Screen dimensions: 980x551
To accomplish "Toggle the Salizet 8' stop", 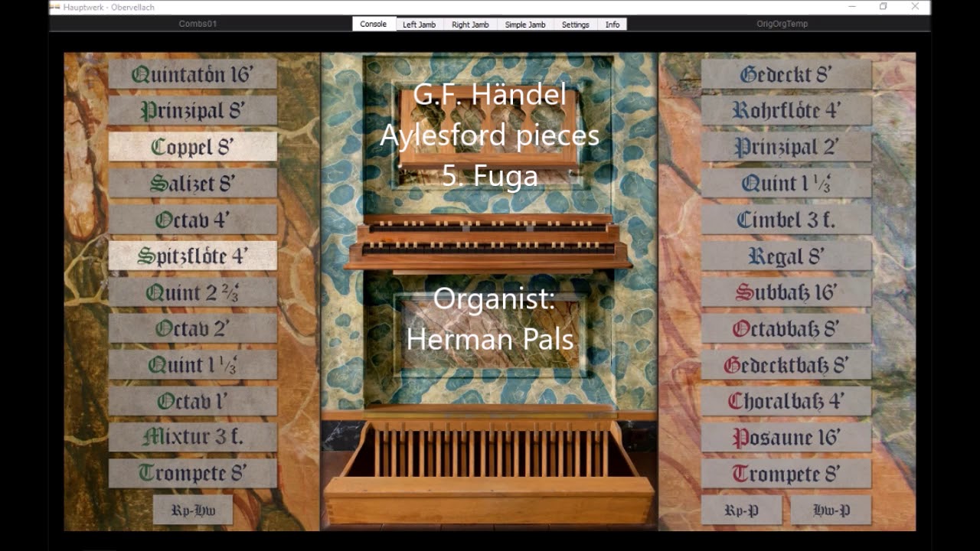I will point(192,184).
